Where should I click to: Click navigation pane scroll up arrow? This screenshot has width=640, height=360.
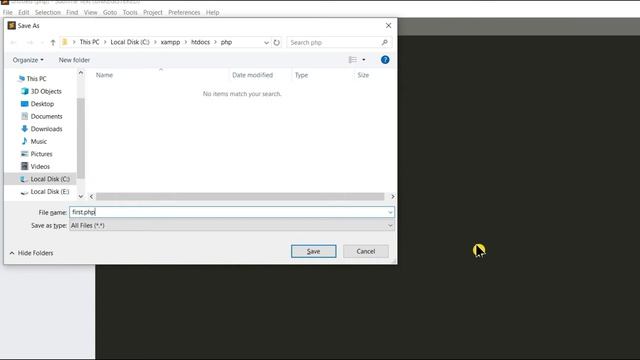pos(81,73)
